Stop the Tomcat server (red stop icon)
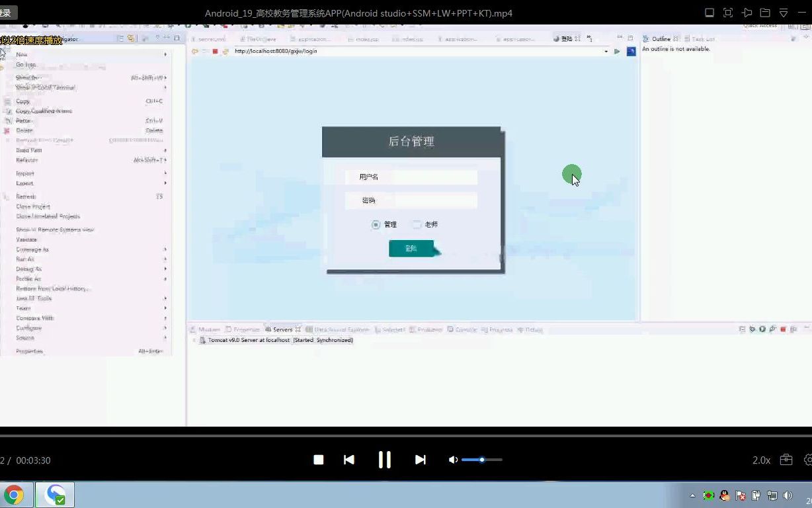This screenshot has width=812, height=508. click(x=783, y=329)
